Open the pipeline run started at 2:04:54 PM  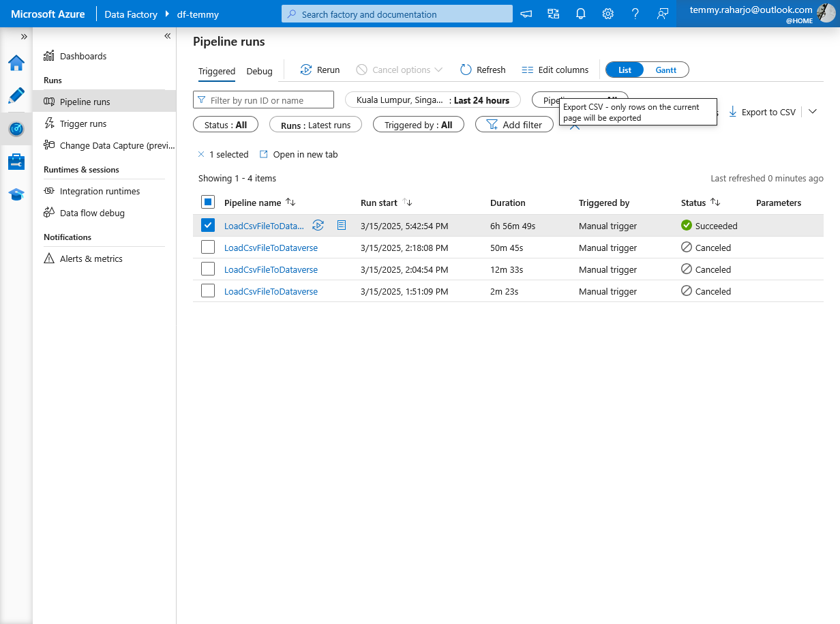pos(271,269)
